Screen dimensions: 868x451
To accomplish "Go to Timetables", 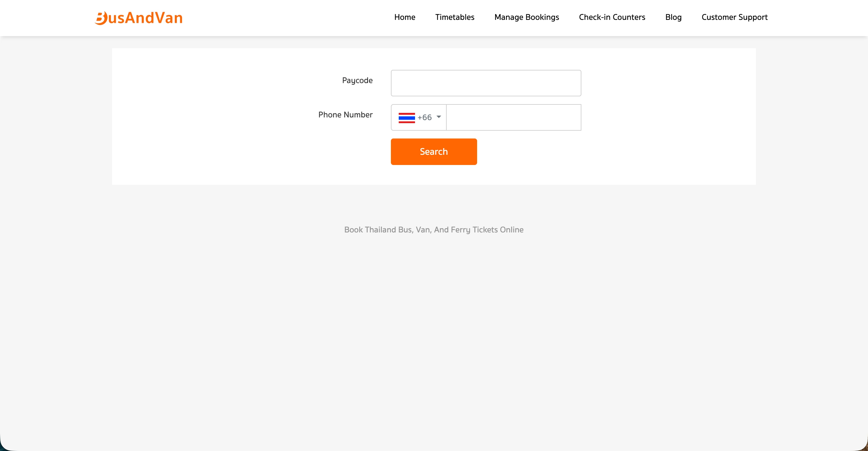I will (454, 17).
